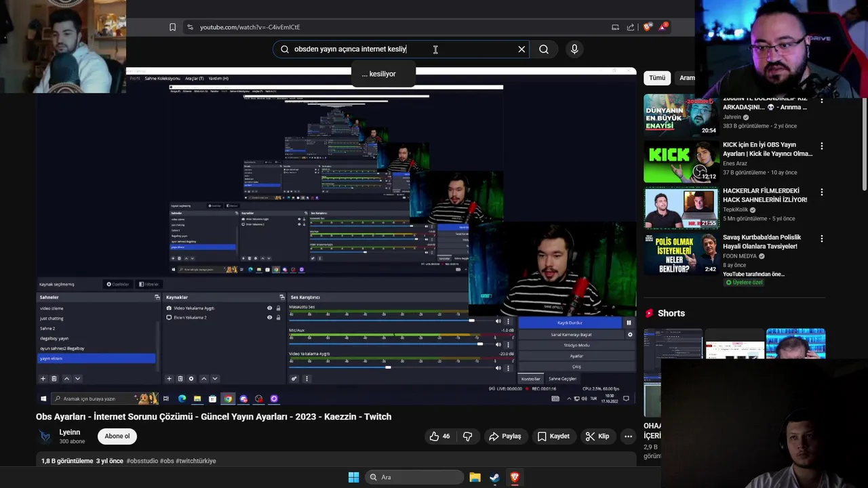
Task: Toggle lock on Ekran Yakalama 2 source
Action: [x=278, y=317]
